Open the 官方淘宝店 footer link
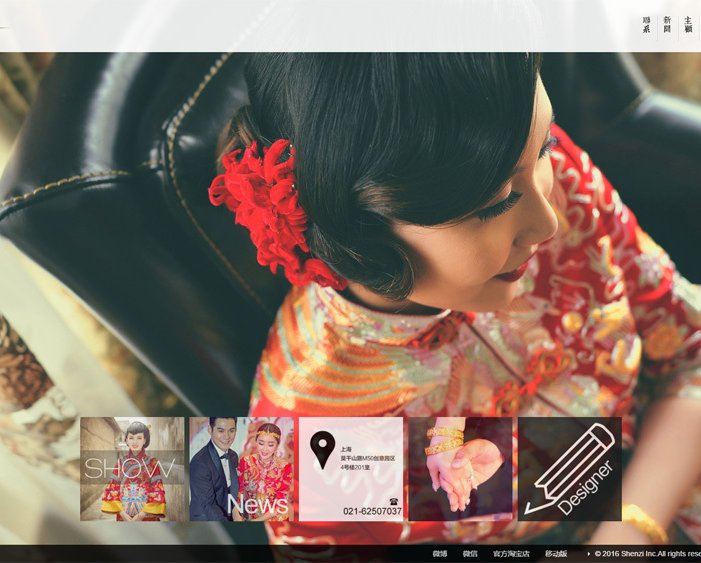 point(511,554)
